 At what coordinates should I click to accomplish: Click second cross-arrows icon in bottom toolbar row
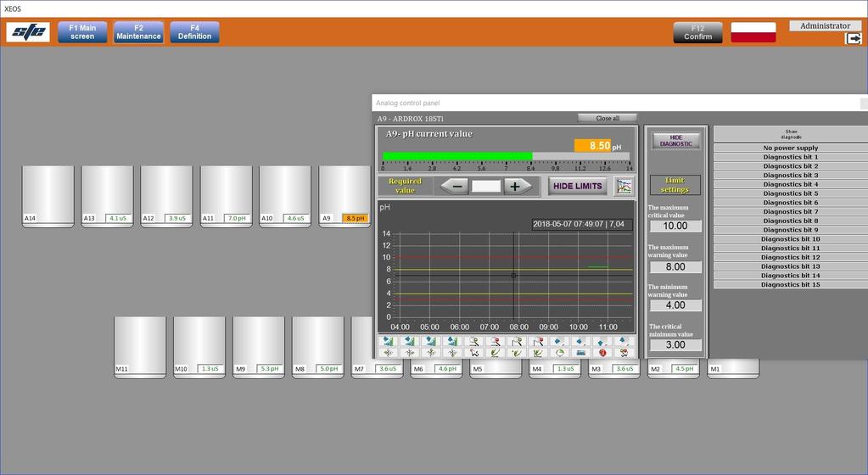pos(410,353)
